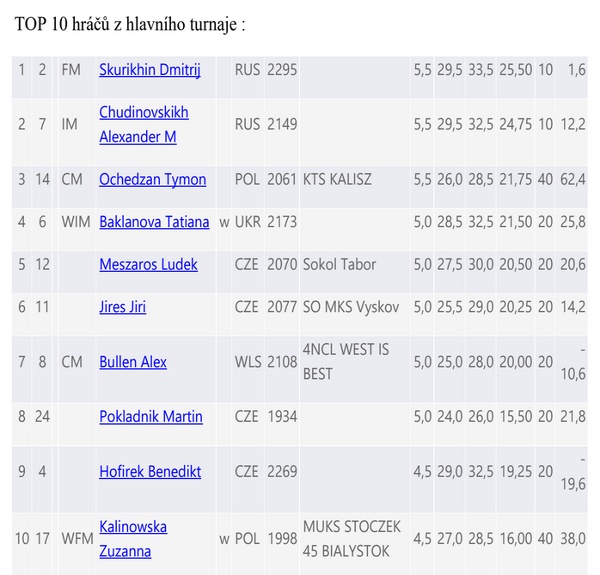600x575 pixels.
Task: Open Chudinovskikh Alexander M player link
Action: 144,124
